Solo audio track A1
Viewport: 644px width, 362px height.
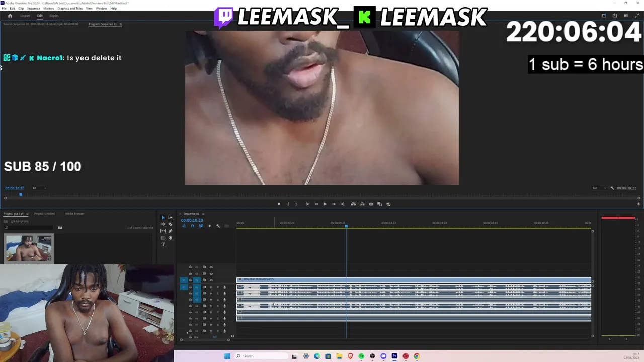point(217,287)
